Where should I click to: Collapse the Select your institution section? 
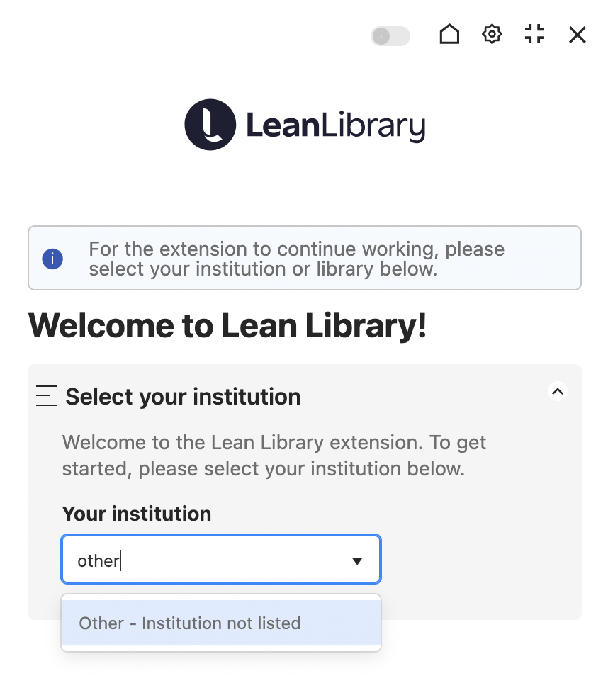(x=557, y=391)
